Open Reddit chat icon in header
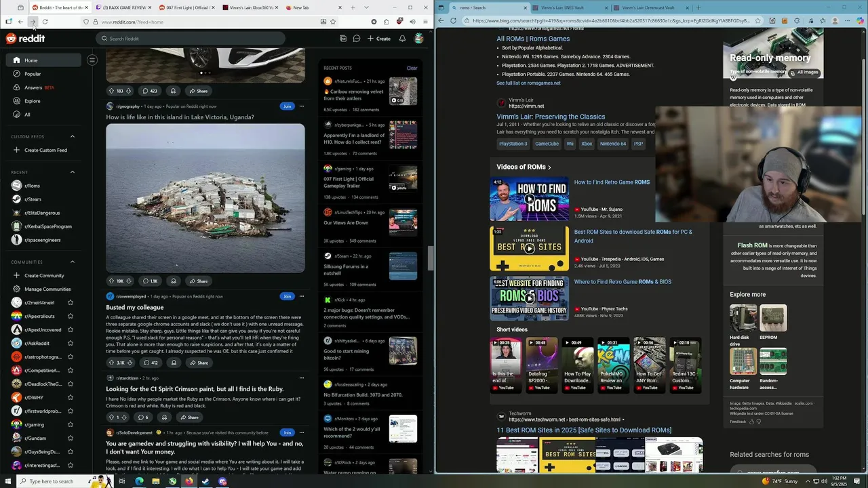 pos(356,39)
